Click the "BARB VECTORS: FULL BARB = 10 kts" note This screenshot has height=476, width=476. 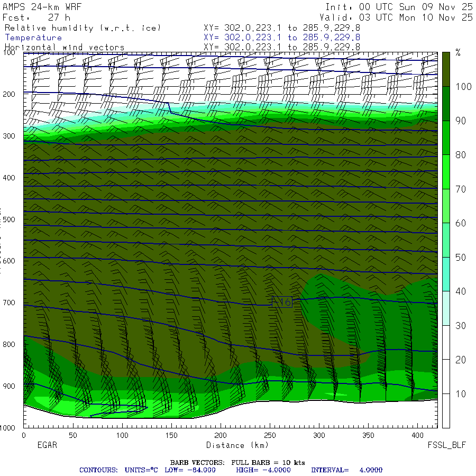237,463
